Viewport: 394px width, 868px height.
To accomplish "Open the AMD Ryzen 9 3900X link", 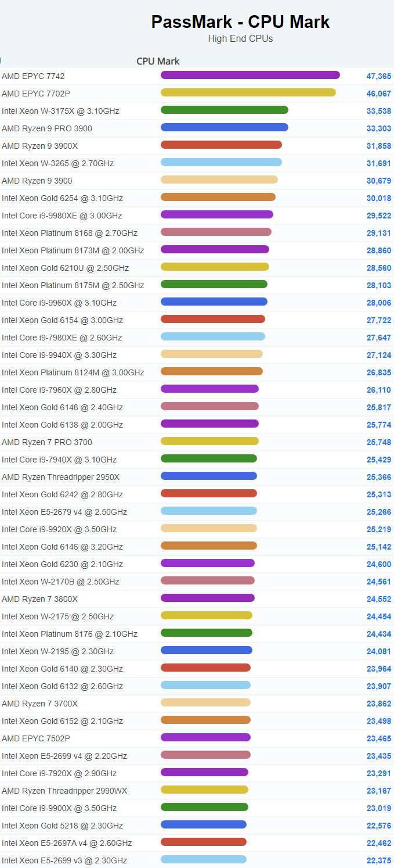I will [39, 146].
